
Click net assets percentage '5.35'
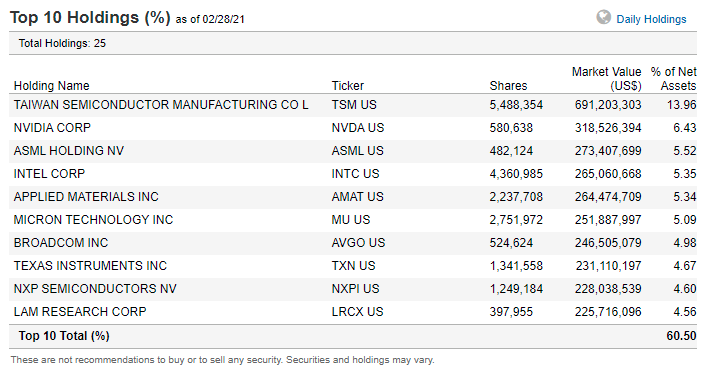click(x=685, y=174)
